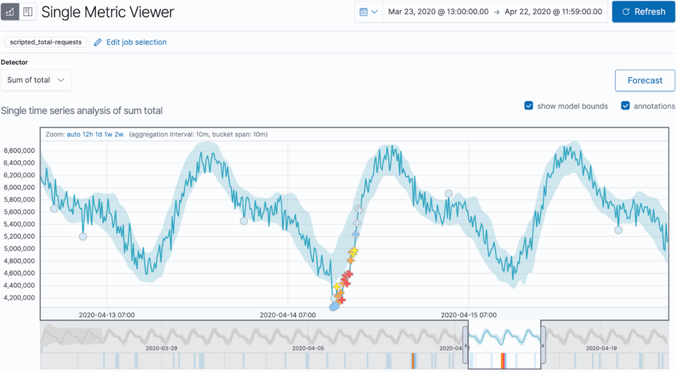Open the Forecast dialog
The width and height of the screenshot is (676, 372).
coord(645,81)
